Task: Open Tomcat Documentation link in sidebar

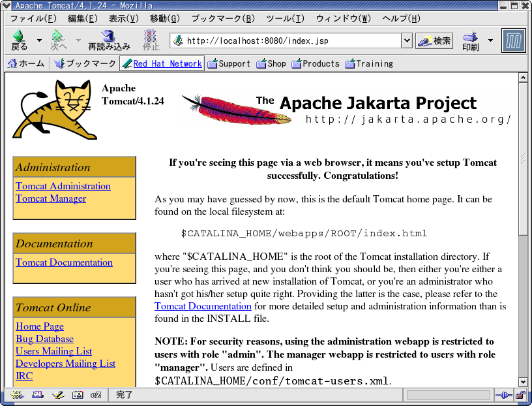Action: point(64,262)
